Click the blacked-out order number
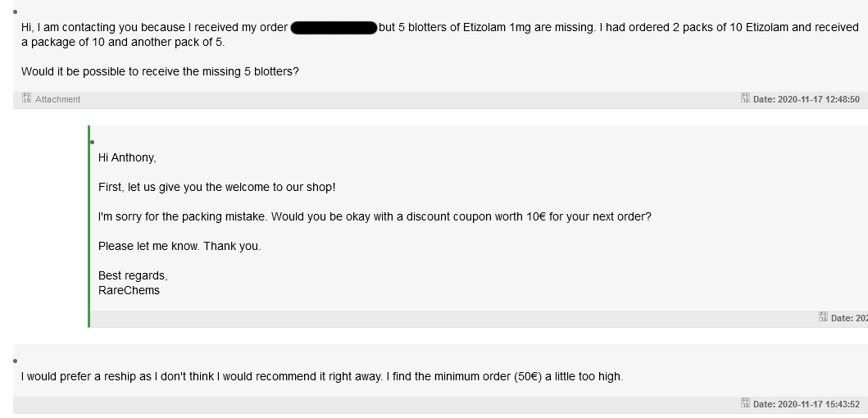Viewport: 868px width, 418px height. (x=334, y=28)
